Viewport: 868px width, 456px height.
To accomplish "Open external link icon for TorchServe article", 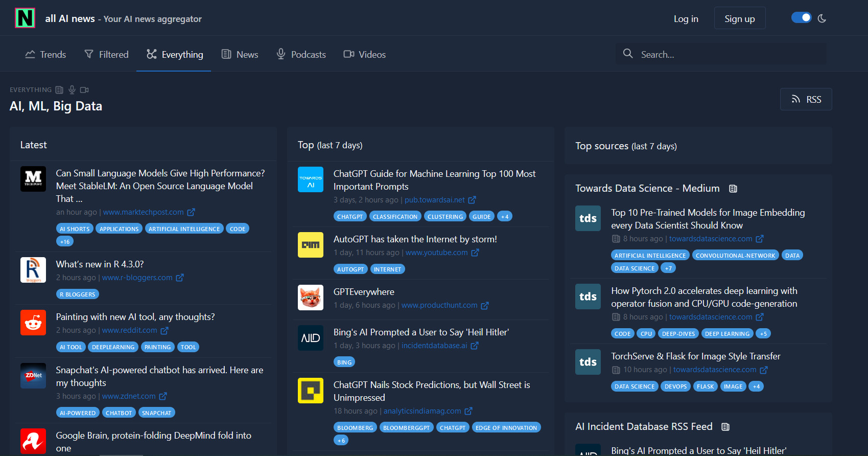I will (x=764, y=370).
